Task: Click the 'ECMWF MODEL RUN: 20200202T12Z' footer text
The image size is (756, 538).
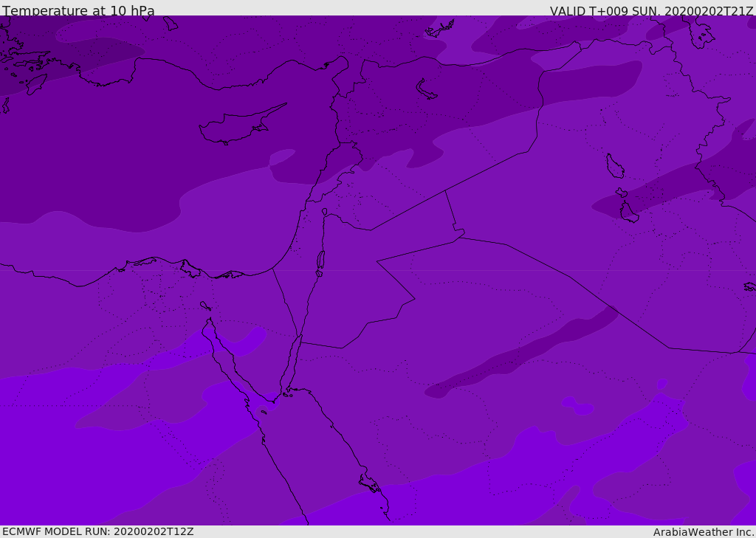Action: (x=98, y=531)
